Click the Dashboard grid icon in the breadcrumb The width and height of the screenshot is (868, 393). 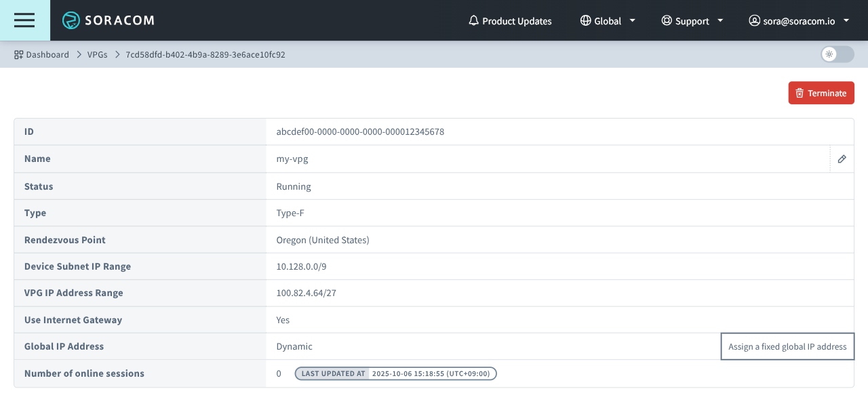(18, 54)
